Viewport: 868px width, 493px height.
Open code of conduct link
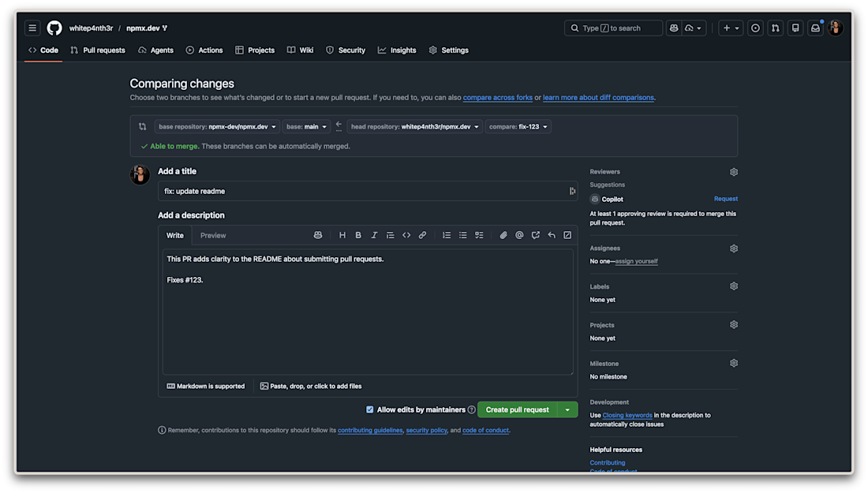tap(485, 431)
